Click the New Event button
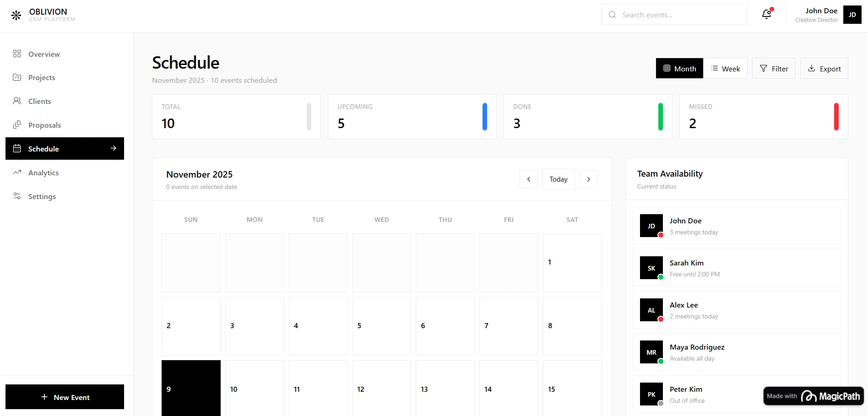The image size is (868, 416). click(65, 397)
